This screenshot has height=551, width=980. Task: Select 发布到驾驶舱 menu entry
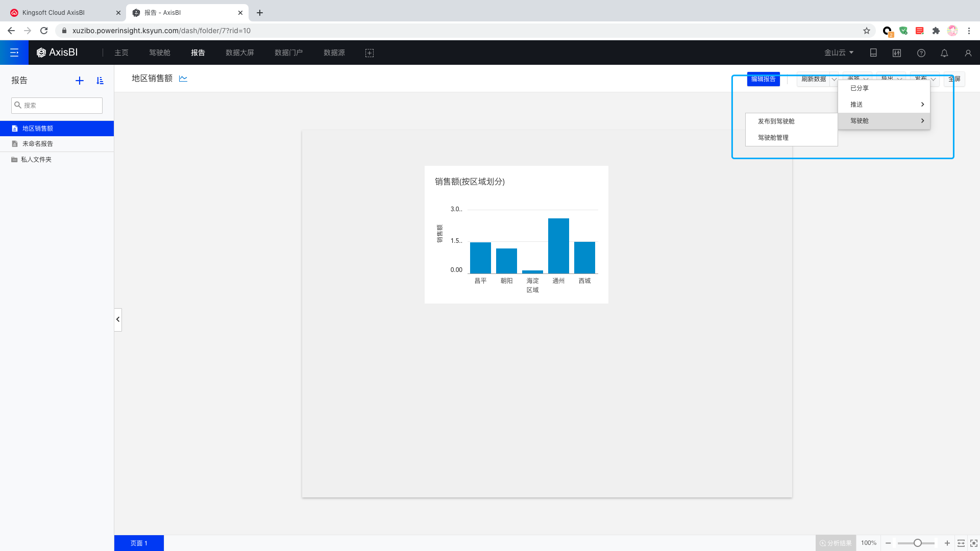(x=776, y=121)
